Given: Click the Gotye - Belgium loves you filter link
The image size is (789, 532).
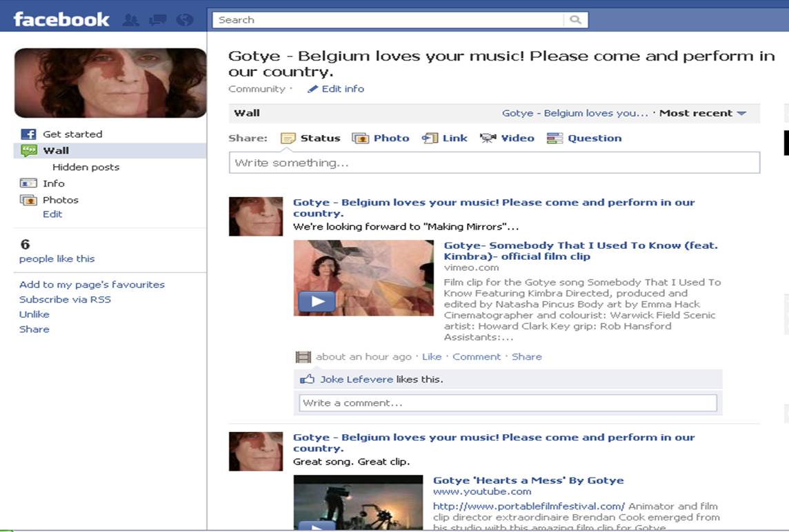Looking at the screenshot, I should [x=575, y=113].
